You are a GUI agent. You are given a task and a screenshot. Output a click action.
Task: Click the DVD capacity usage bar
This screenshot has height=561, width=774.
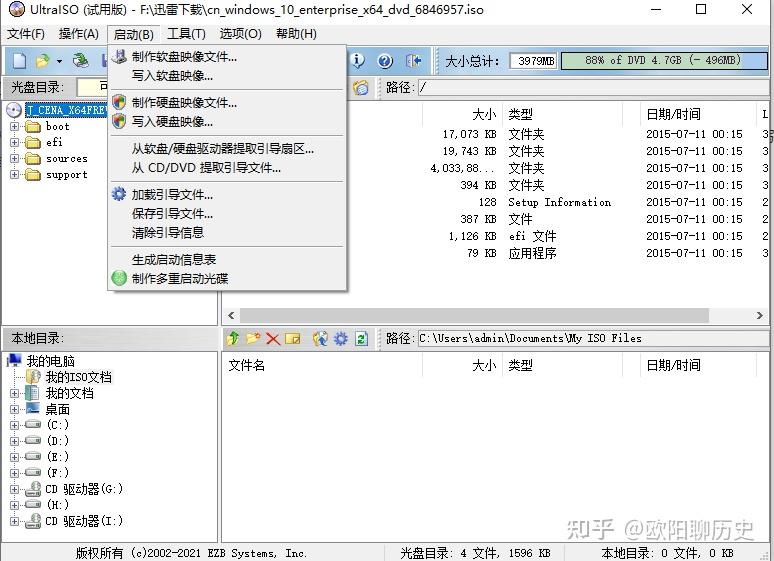tap(664, 60)
